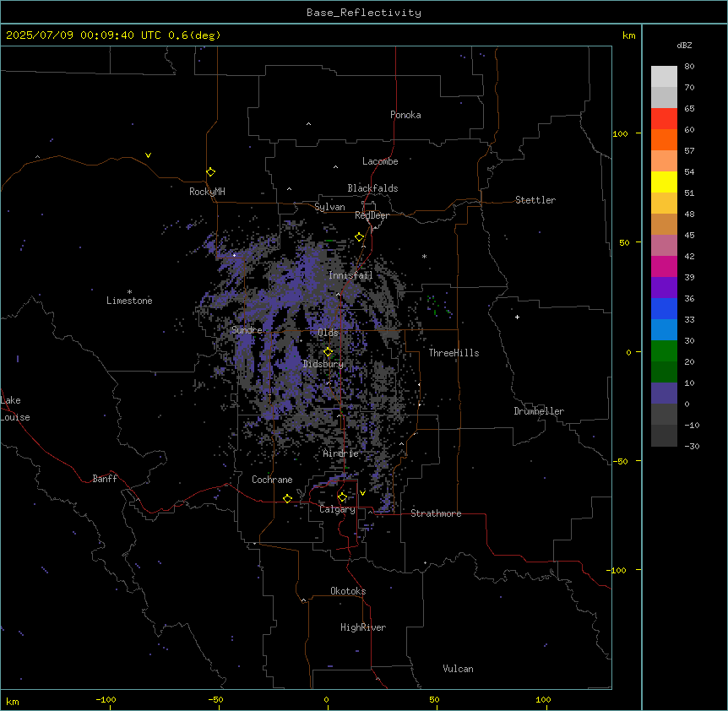Click the Ponoka city label

pos(405,115)
